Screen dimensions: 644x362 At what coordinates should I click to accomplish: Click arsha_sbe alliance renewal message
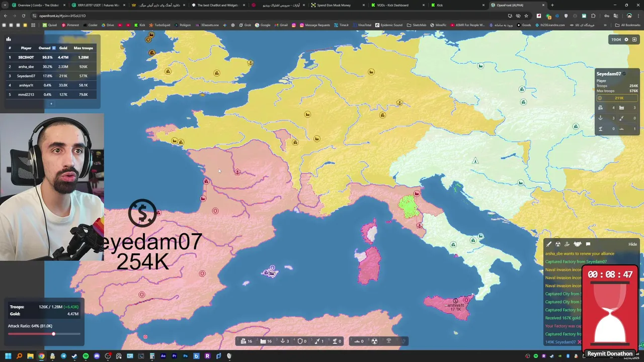coord(580,253)
